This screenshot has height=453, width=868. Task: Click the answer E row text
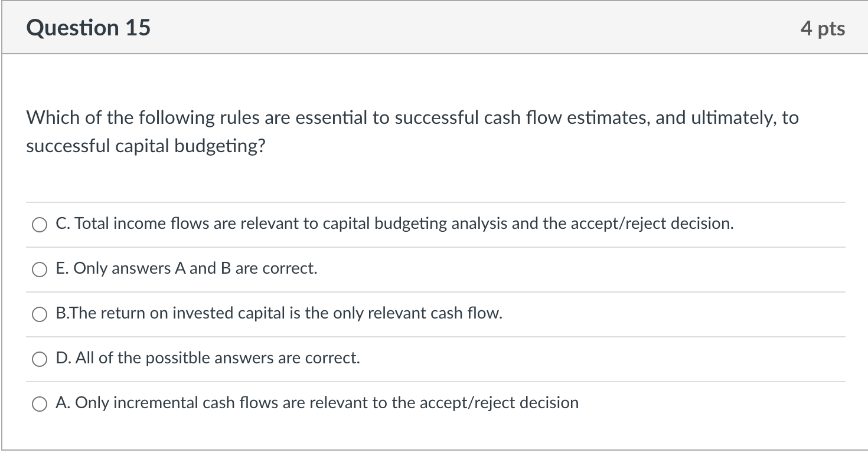(187, 268)
